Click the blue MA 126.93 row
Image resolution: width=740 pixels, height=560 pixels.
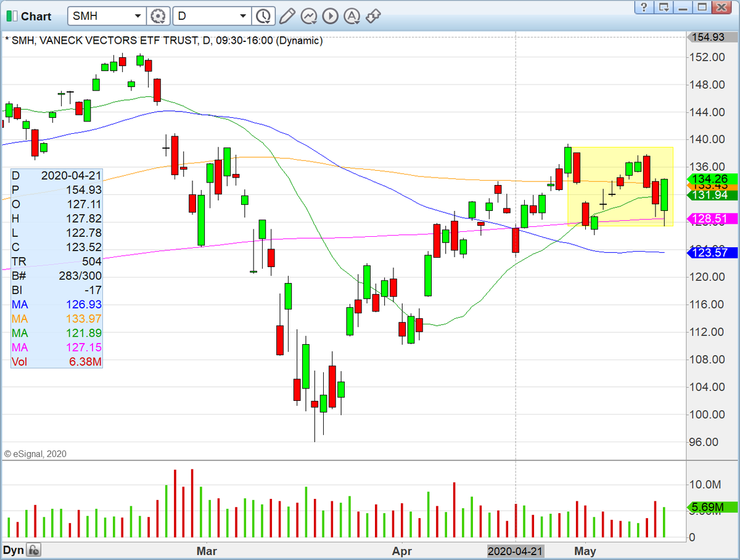[x=57, y=305]
